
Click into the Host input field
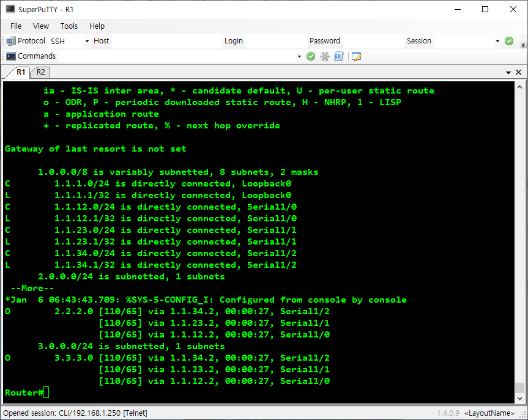click(166, 41)
